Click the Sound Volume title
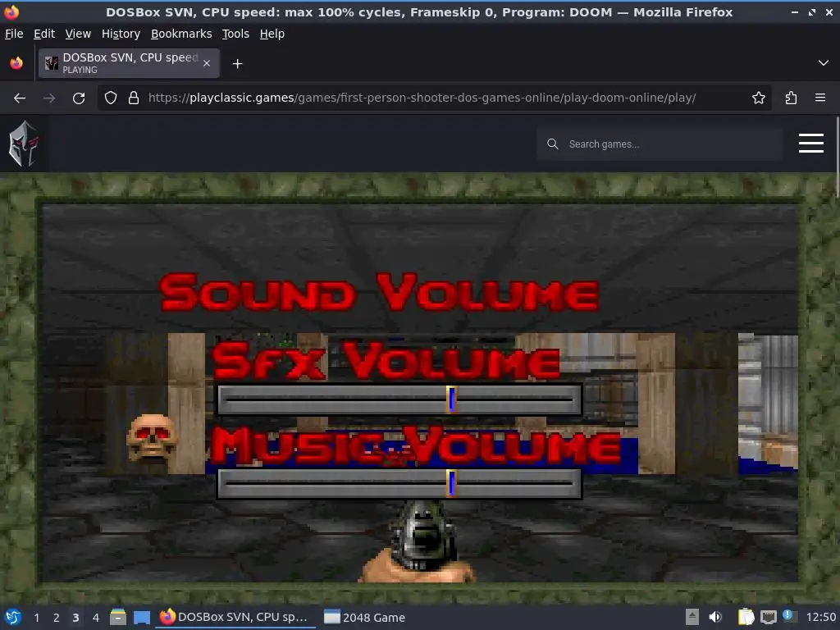Screen dimensions: 840x630 point(379,292)
